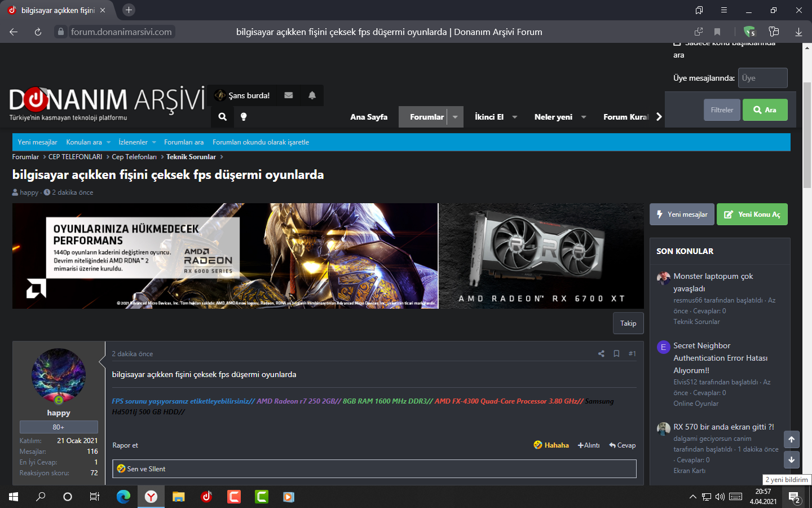Click the floating scroll-to-top arrow button
The width and height of the screenshot is (812, 508).
coord(792,439)
